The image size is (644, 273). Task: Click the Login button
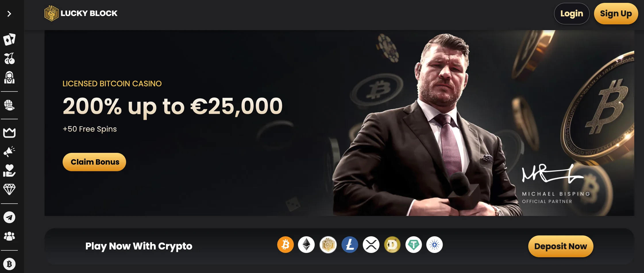tap(572, 14)
